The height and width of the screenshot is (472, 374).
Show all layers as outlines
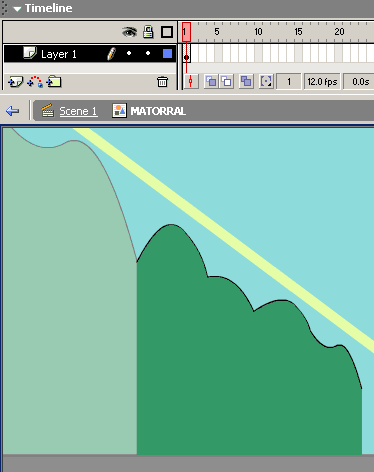tap(167, 32)
